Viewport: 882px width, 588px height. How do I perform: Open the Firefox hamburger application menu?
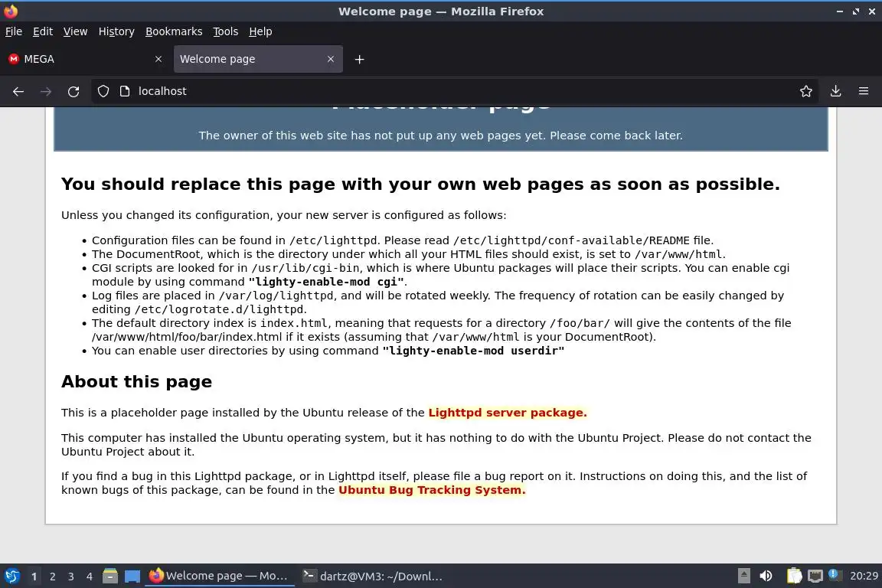tap(864, 91)
